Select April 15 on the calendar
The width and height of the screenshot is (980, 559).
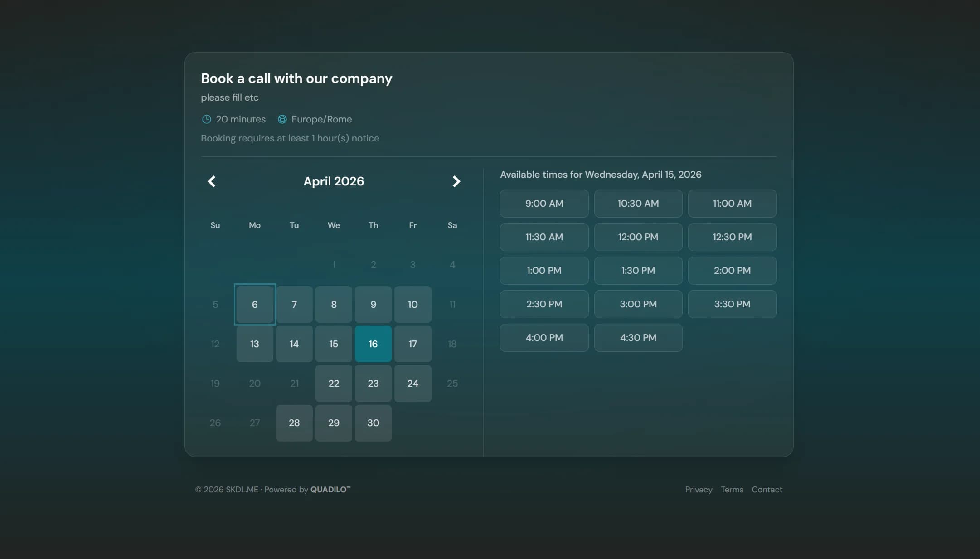click(x=334, y=344)
